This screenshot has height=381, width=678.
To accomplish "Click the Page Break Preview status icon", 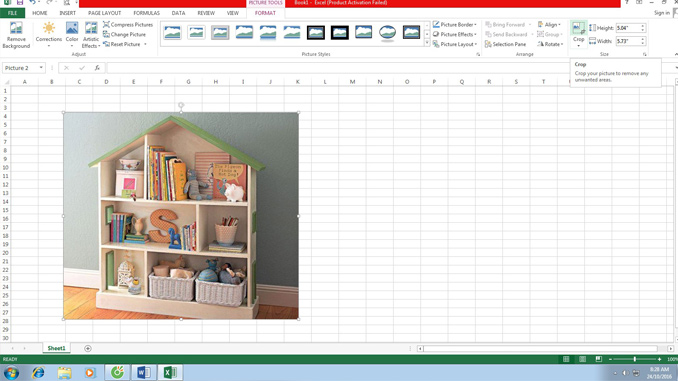I will coord(598,359).
